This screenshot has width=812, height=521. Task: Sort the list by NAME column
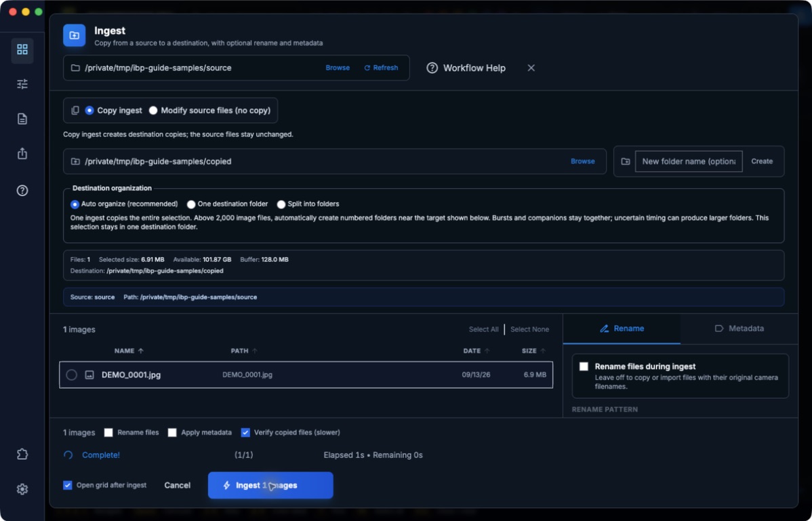tap(129, 351)
